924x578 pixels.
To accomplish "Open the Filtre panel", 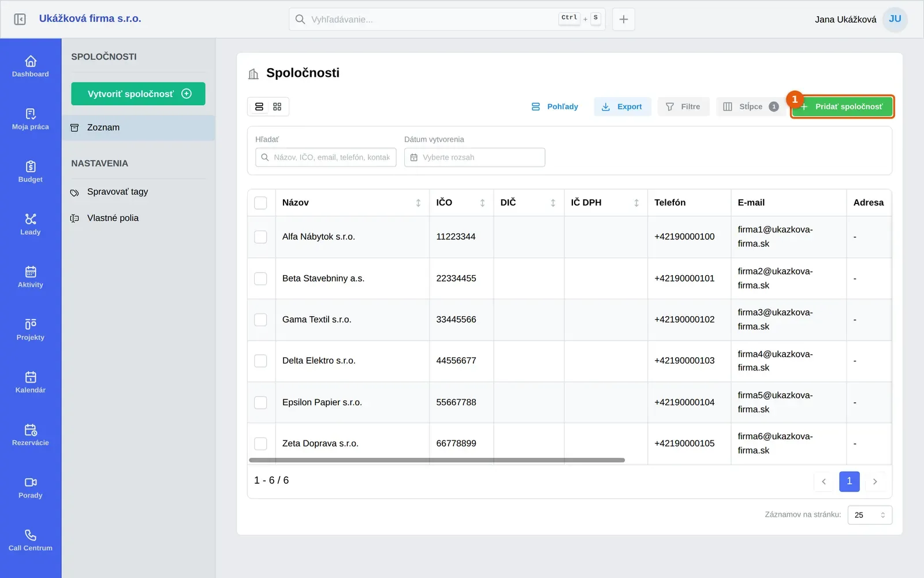I will pyautogui.click(x=683, y=107).
